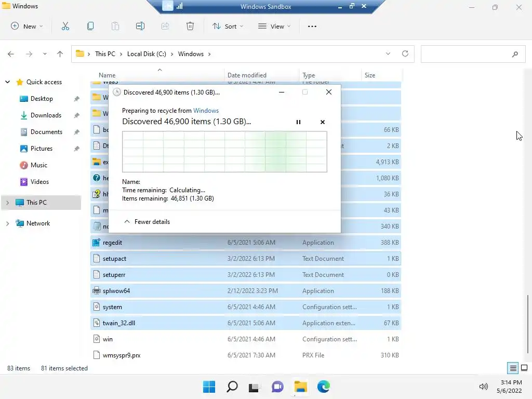Open the Sort dropdown menu

(x=228, y=26)
